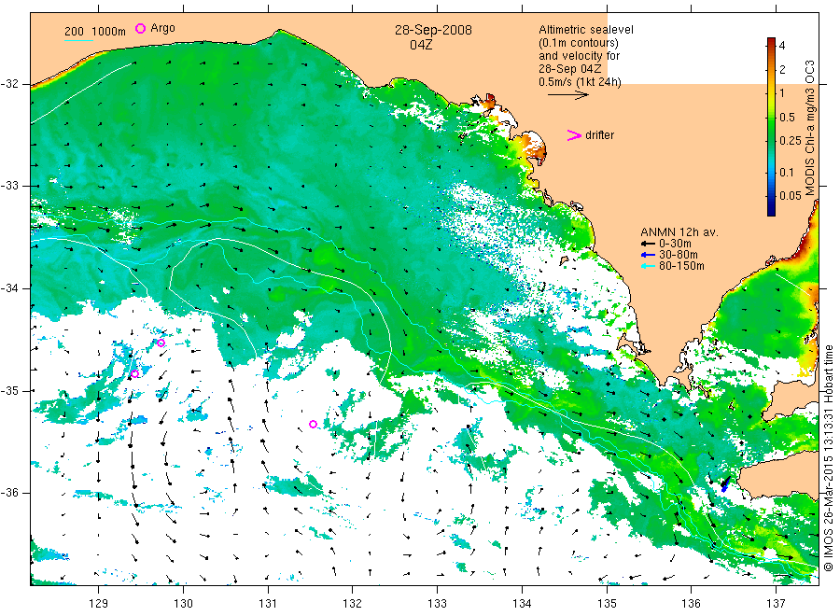Viewport: 840px width, 616px height.
Task: Click the 'Argo' legend label
Action: click(x=162, y=28)
